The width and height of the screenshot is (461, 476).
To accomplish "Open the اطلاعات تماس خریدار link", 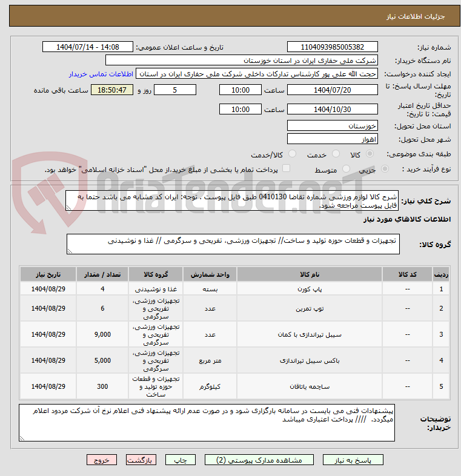I will click(101, 74).
